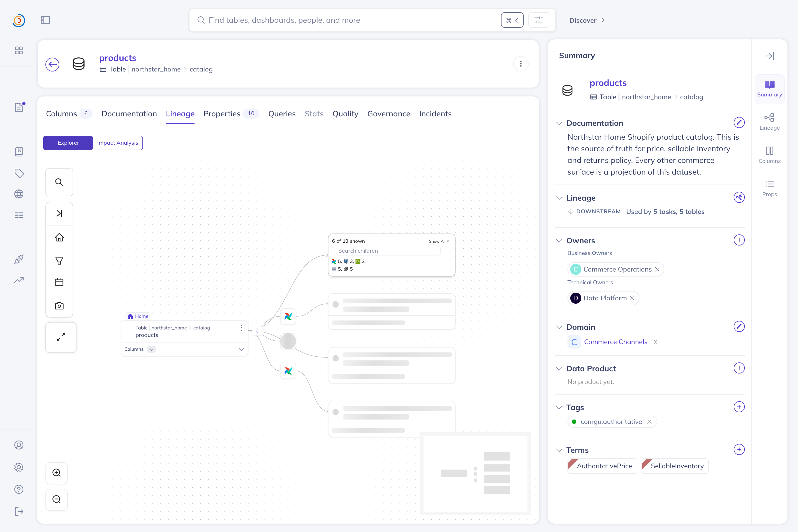Open the settings gear icon in sidebar

[19, 467]
